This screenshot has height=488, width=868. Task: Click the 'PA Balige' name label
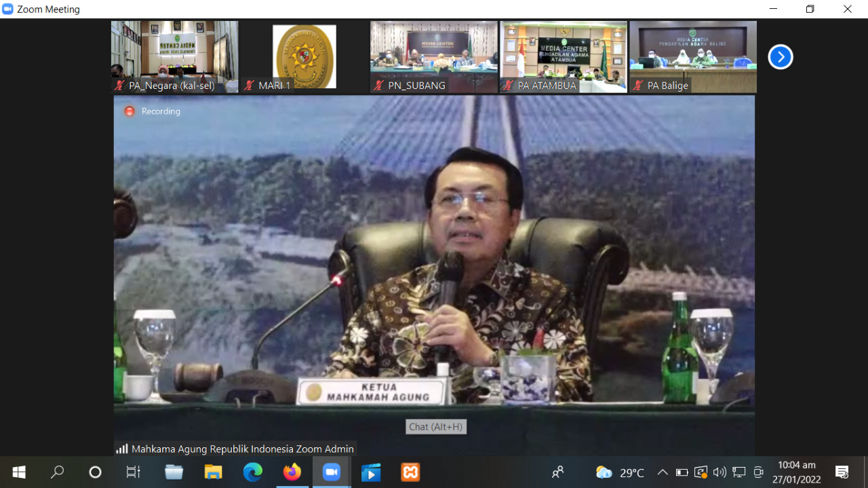668,86
